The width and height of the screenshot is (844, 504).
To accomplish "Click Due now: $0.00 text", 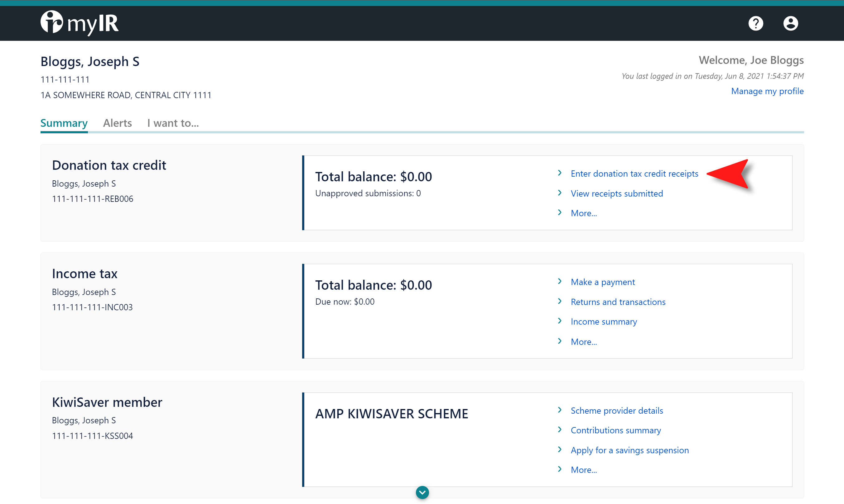I will click(345, 302).
